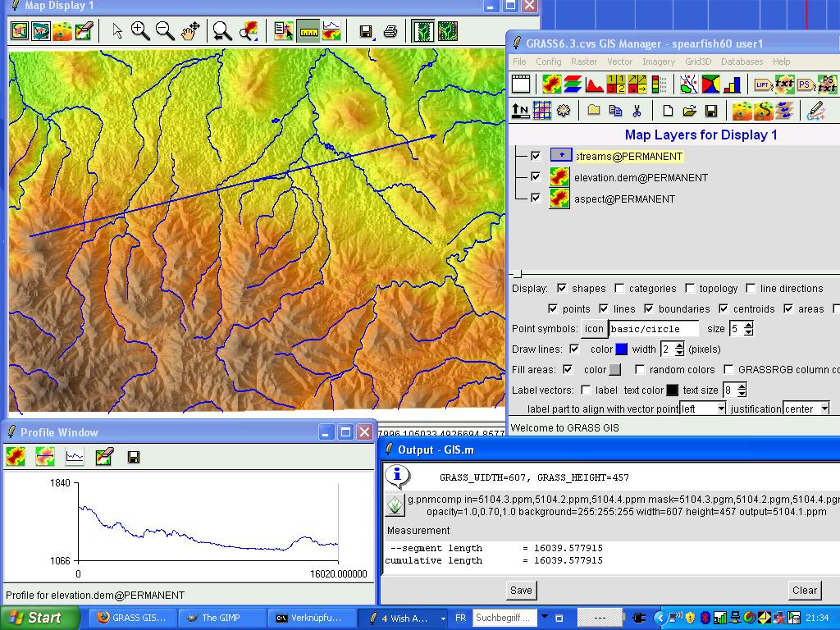Screen dimensions: 840x630
Task: Add a north arrow and scalebar
Action: [520, 110]
